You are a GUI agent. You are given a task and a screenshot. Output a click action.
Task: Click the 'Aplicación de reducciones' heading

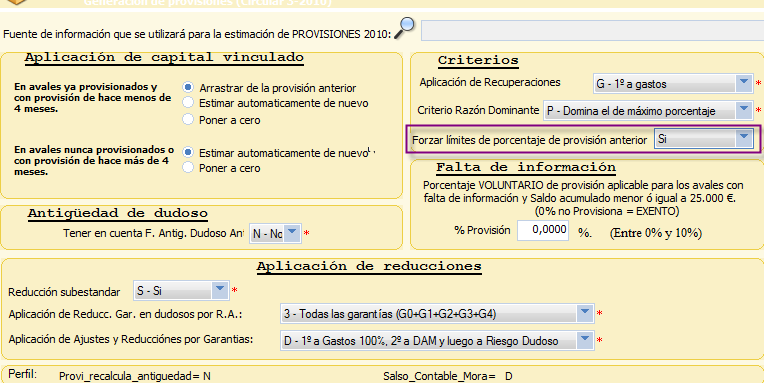click(369, 267)
